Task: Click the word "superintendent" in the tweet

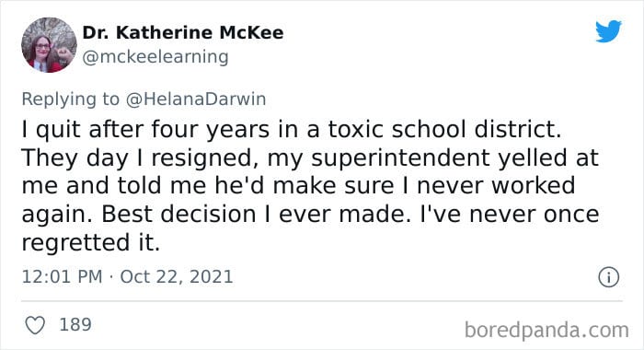Action: [400, 157]
